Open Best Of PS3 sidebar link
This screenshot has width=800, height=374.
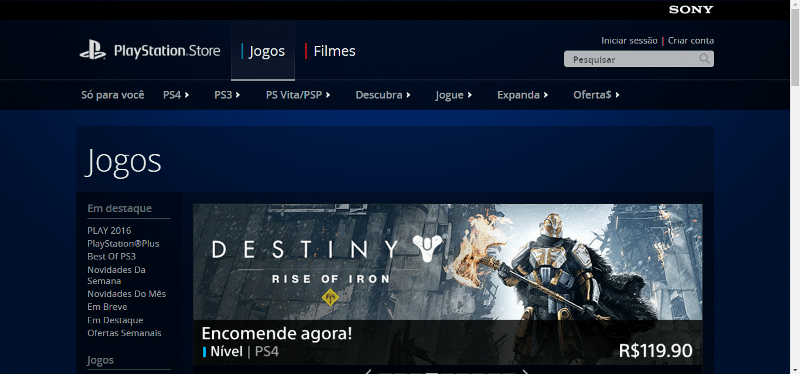tap(112, 256)
